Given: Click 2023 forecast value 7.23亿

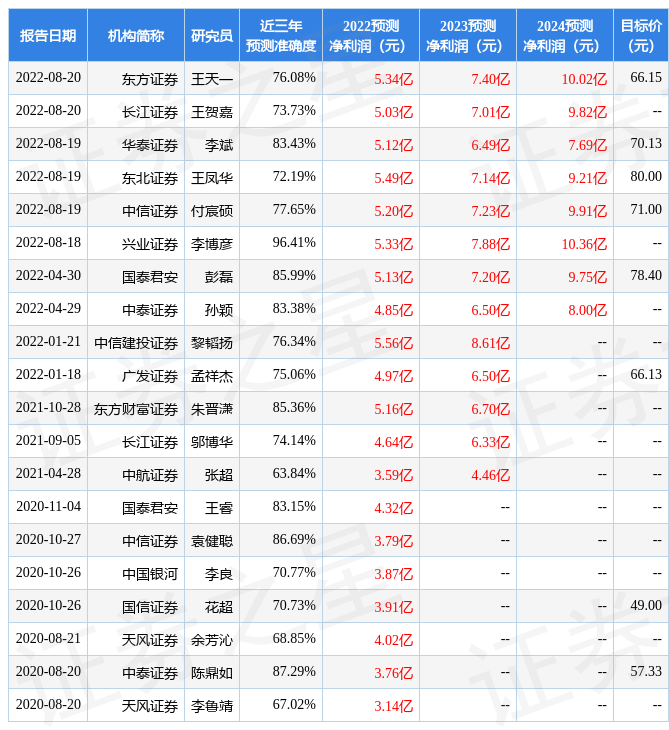Looking at the screenshot, I should tap(491, 211).
